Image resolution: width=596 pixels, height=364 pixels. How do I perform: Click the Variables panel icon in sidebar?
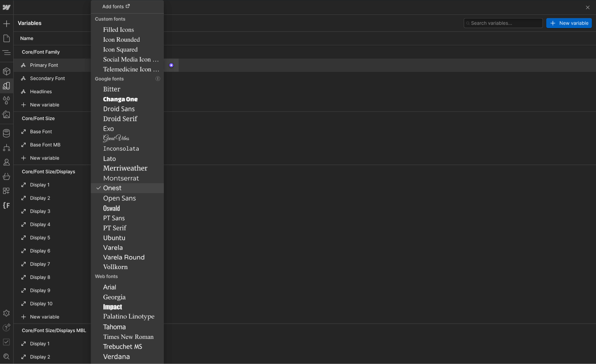6,86
